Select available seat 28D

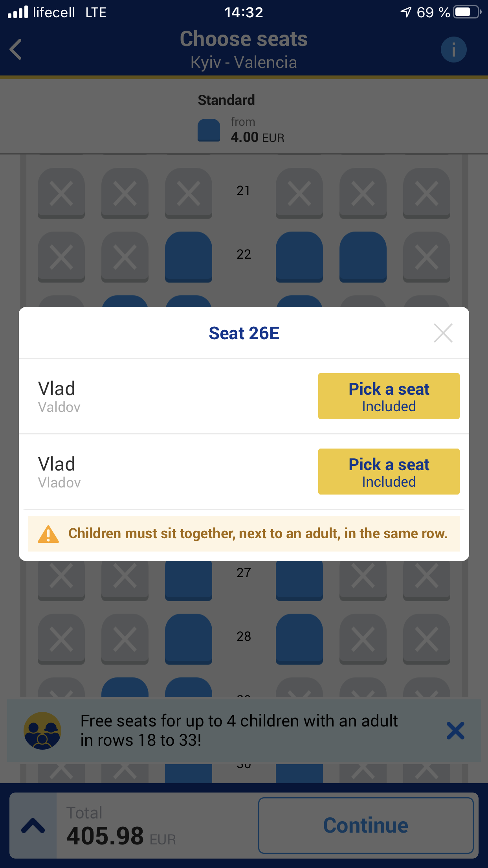299,639
